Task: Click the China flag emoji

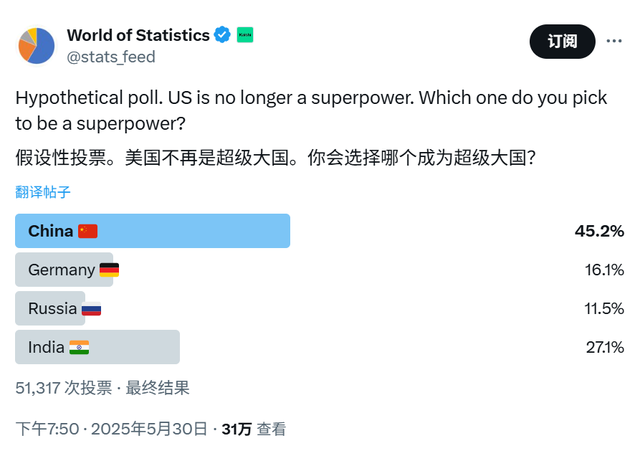Action: click(x=88, y=231)
